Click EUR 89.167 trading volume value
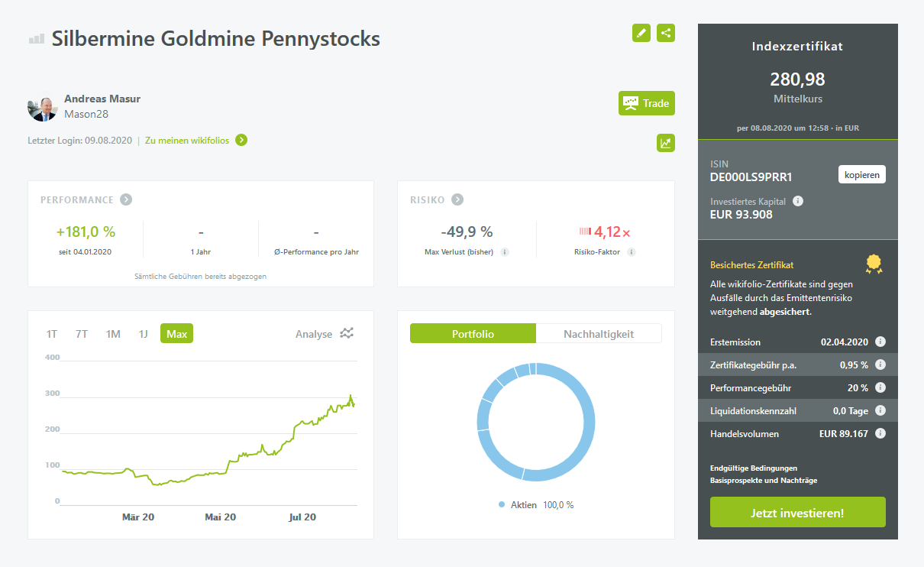This screenshot has height=567, width=924. tap(844, 433)
